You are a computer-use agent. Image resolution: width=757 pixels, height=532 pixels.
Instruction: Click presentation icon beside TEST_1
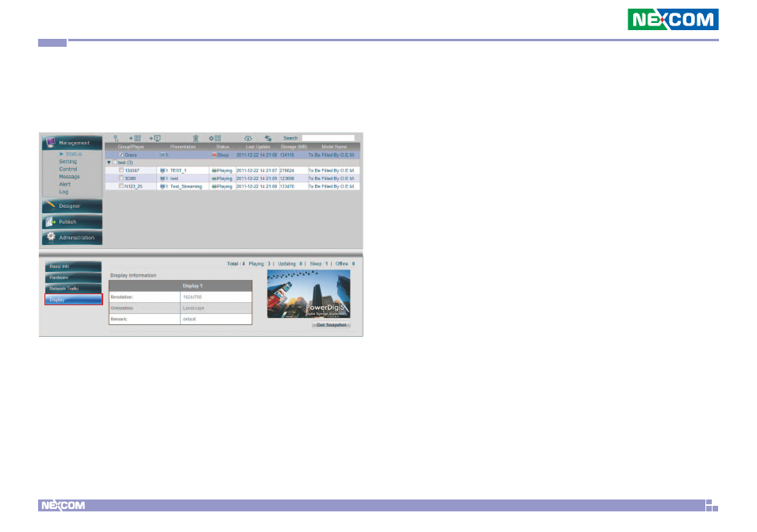163,170
